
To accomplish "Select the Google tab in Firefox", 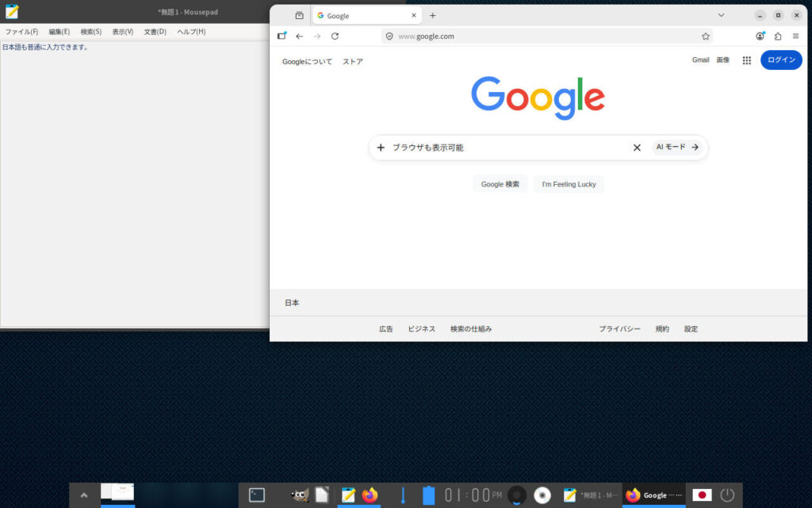I will tap(366, 16).
